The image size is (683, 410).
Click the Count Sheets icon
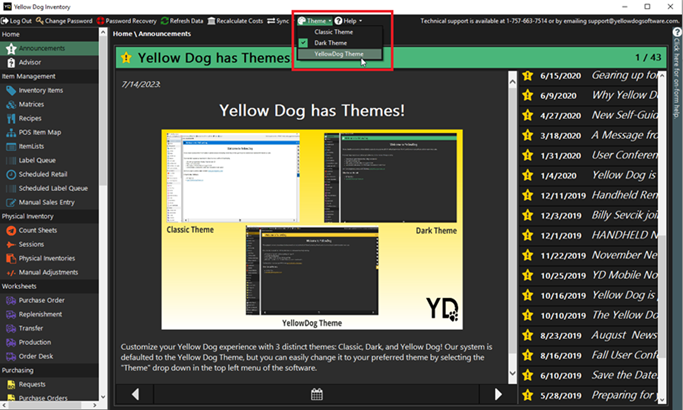pyautogui.click(x=11, y=230)
